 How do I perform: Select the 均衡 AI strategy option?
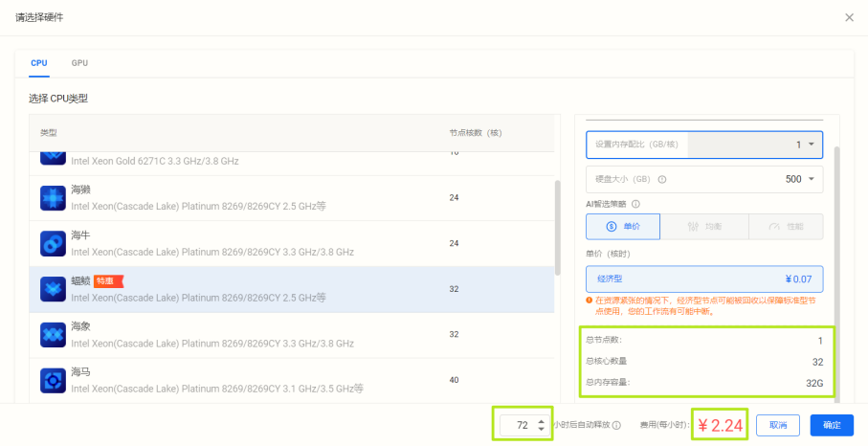(704, 226)
